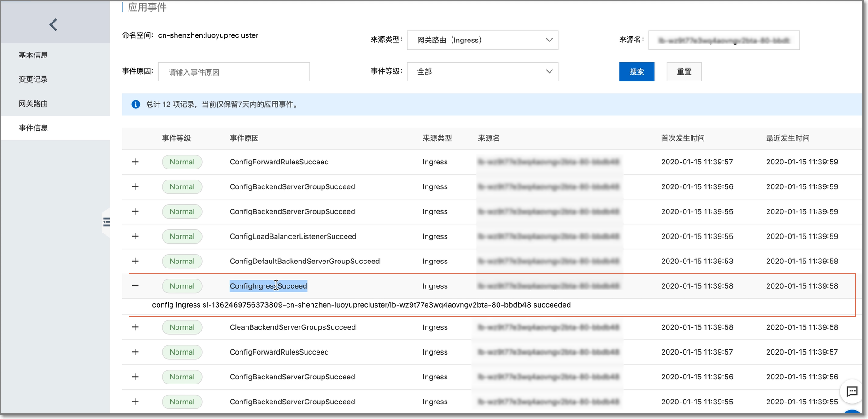
Task: Click the ConfigIngressSucceed highlighted text
Action: coord(268,286)
